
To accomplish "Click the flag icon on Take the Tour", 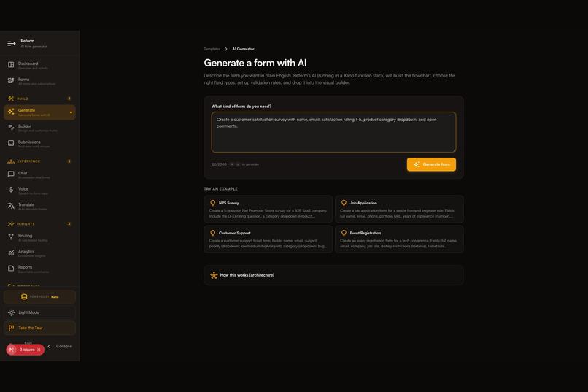I will [x=11, y=328].
